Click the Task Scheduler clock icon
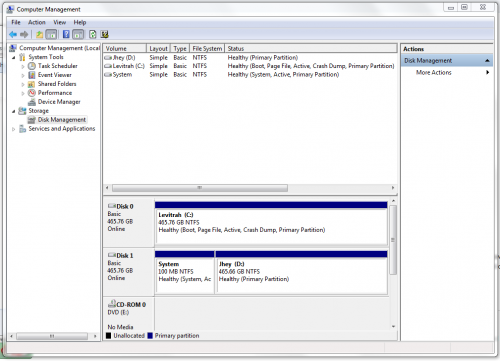Viewport: 500px width, 361px height. 32,66
